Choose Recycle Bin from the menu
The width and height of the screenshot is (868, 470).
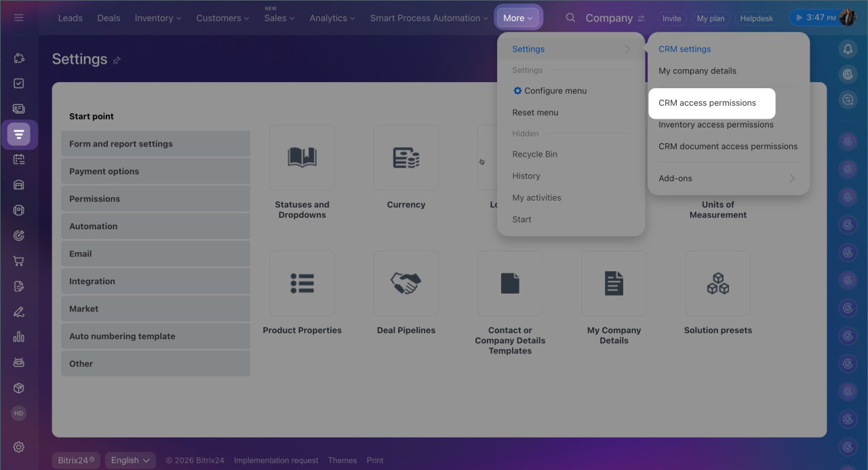(x=535, y=154)
